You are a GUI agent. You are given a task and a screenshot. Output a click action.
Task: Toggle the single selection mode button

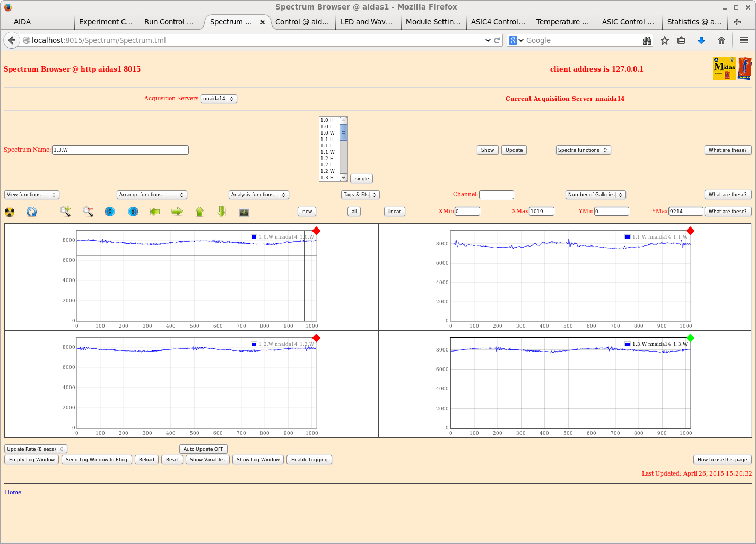tap(362, 179)
